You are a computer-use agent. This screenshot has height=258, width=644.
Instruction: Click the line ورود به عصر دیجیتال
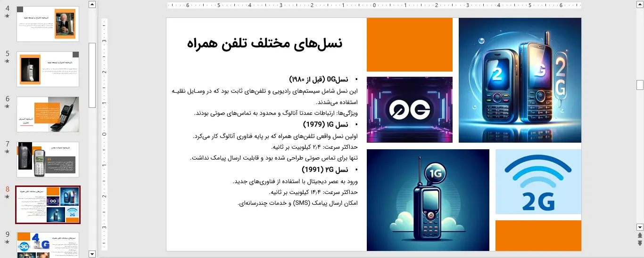tap(296, 181)
